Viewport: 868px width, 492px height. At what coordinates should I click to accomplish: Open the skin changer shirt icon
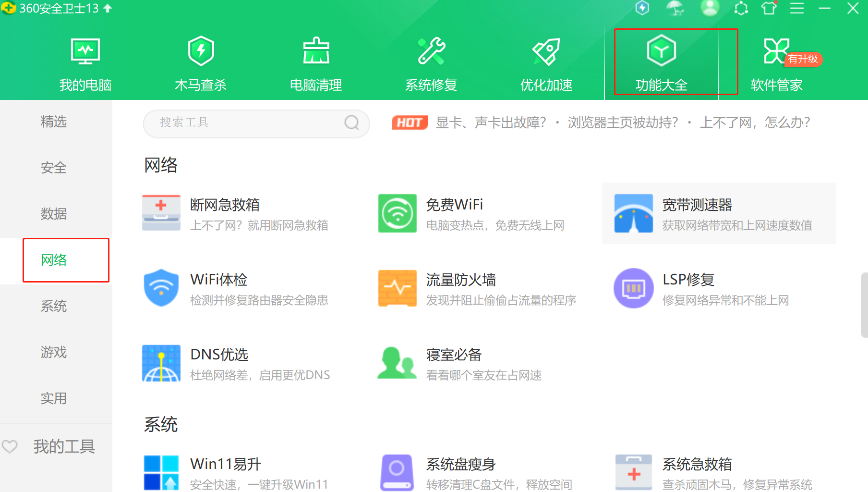[769, 8]
